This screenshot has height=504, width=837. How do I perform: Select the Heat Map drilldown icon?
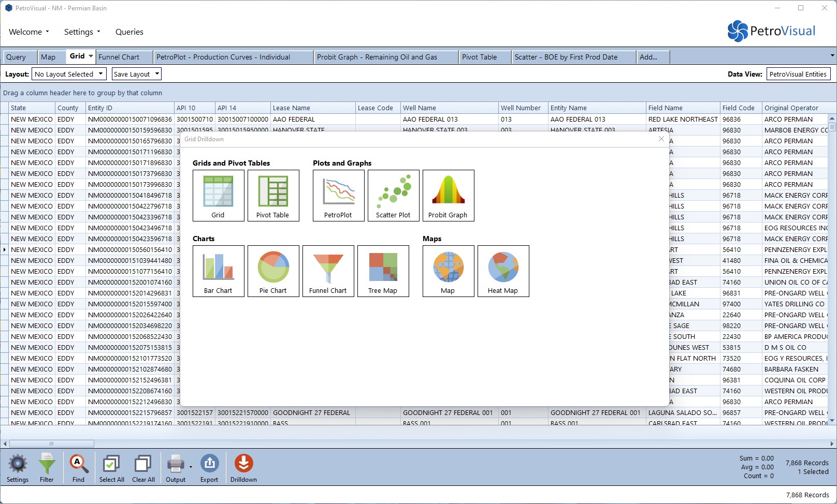click(503, 271)
